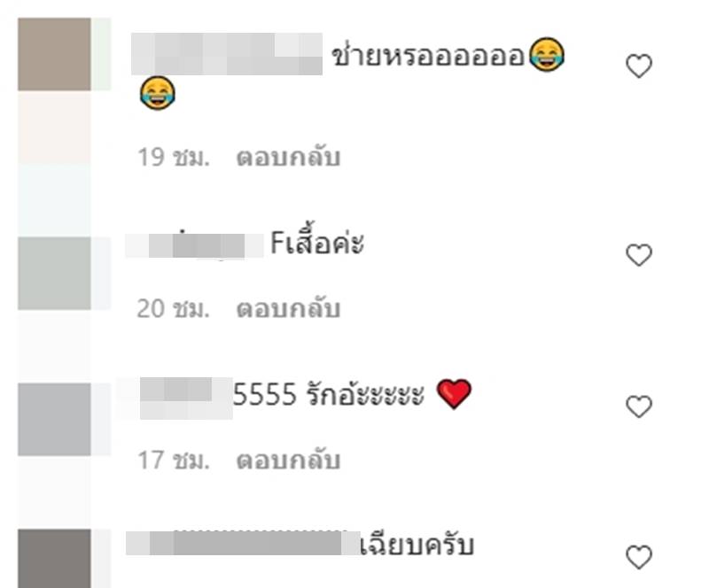Open the first commenter's profile picture

click(54, 54)
